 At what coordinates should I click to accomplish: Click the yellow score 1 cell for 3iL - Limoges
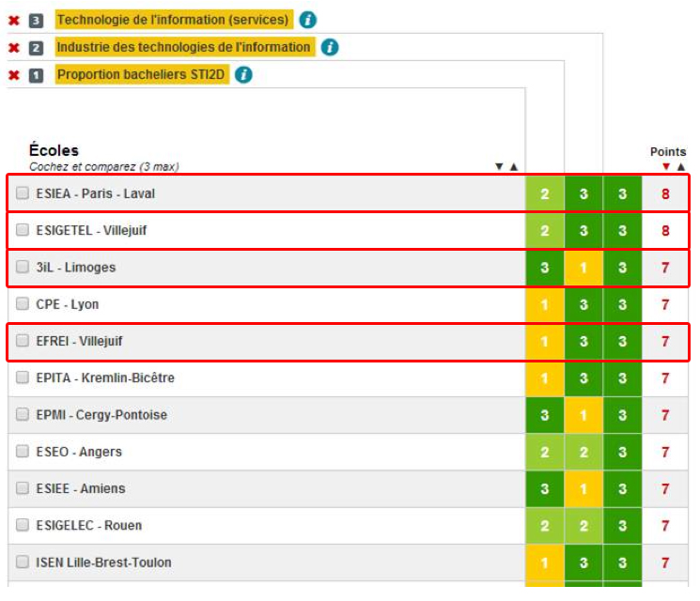[583, 268]
